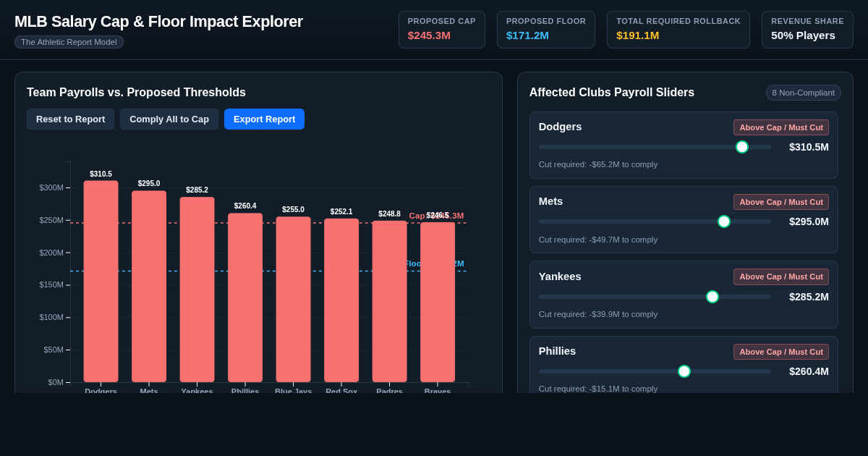Click Mets Above Cap / Must Cut tag
The image size is (868, 456).
(x=781, y=202)
